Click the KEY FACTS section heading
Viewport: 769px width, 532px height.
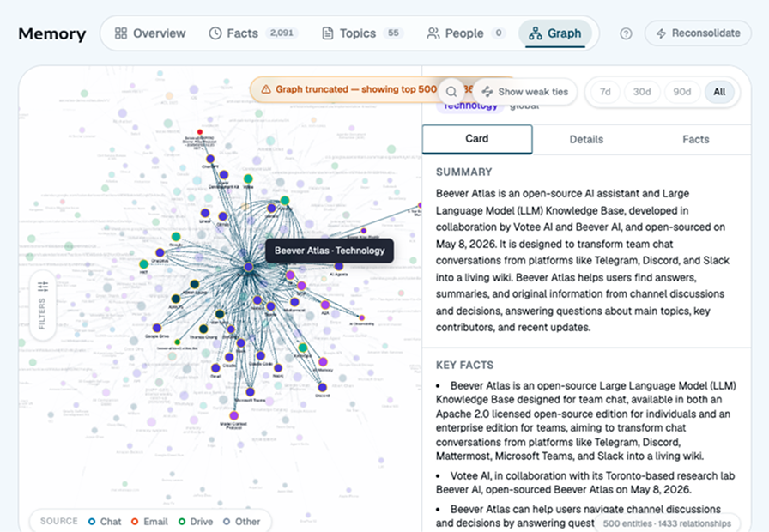pyautogui.click(x=465, y=365)
